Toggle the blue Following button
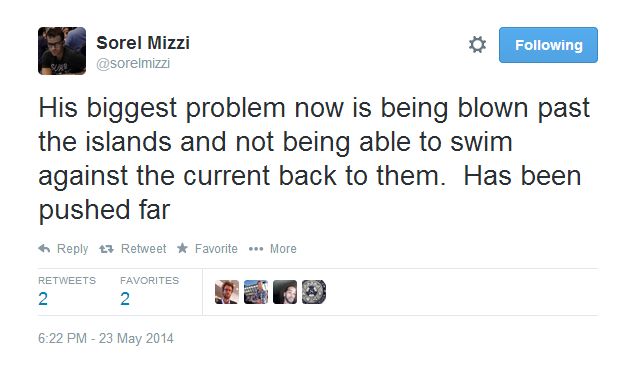This screenshot has height=372, width=631. 548,45
